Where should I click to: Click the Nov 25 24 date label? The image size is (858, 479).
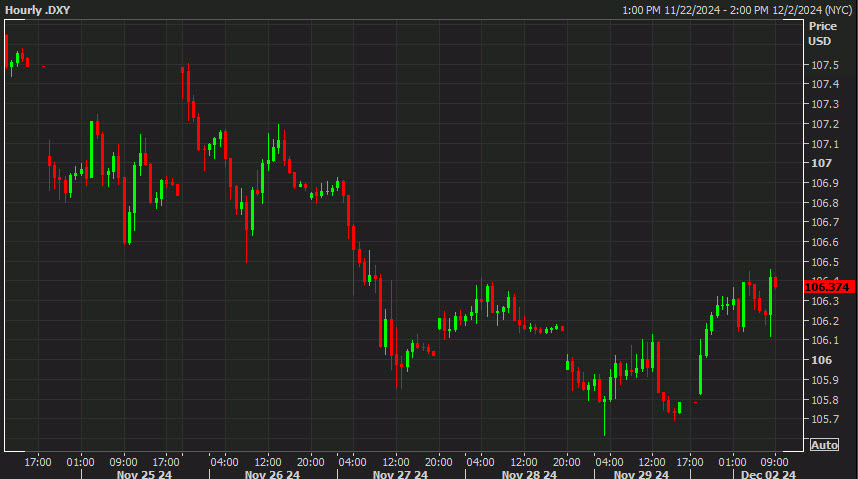(x=144, y=474)
